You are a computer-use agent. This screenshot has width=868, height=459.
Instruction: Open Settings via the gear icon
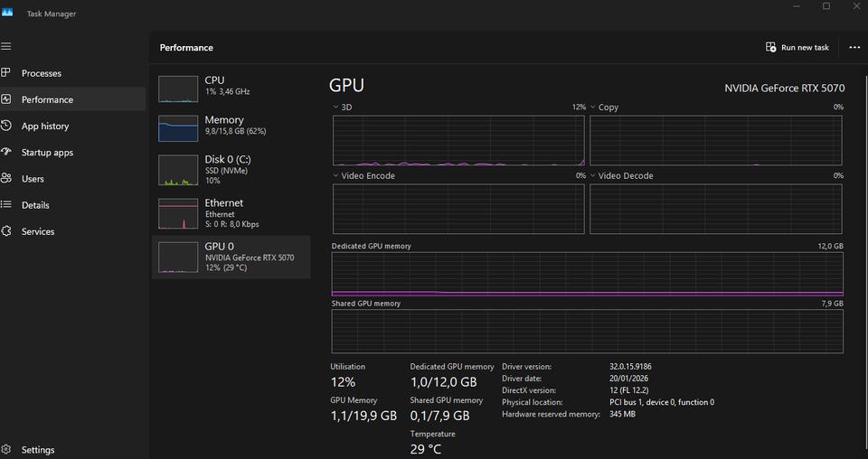[6, 449]
